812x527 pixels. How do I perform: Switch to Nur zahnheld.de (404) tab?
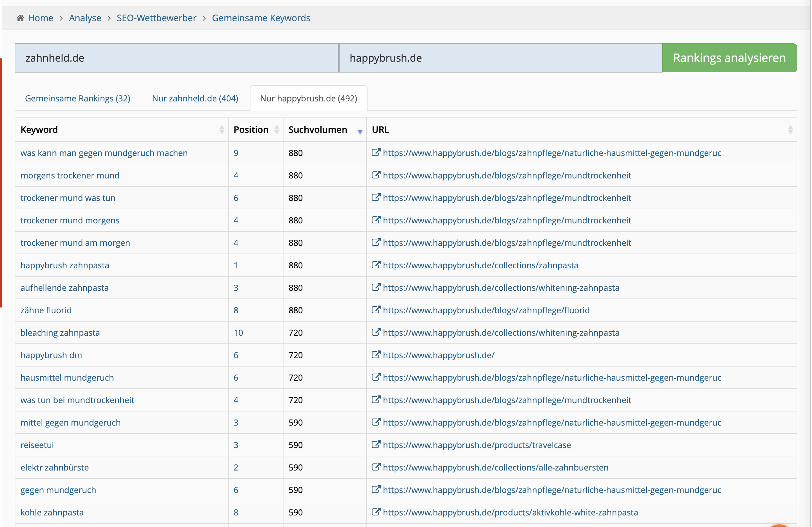click(x=195, y=98)
